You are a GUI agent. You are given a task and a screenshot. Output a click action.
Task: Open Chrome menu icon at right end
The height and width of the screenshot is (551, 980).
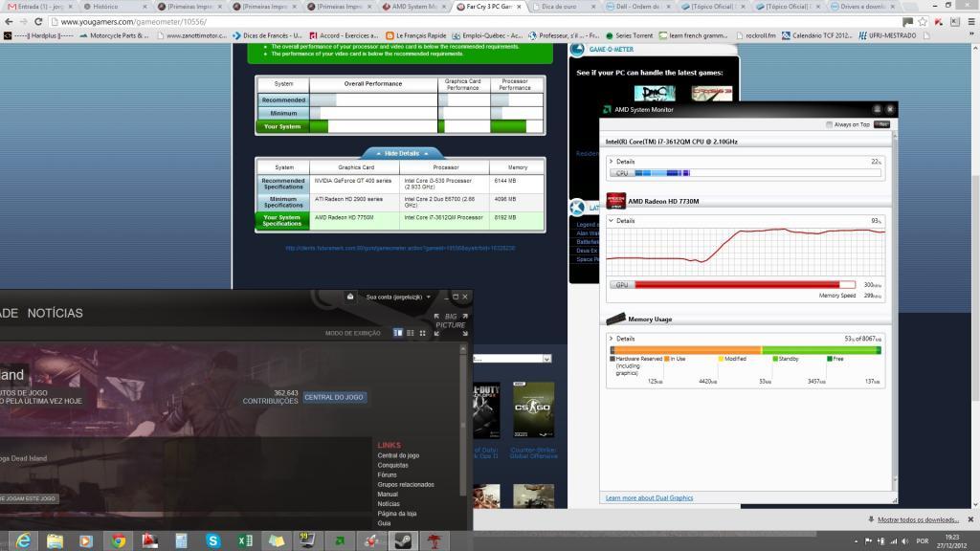971,22
